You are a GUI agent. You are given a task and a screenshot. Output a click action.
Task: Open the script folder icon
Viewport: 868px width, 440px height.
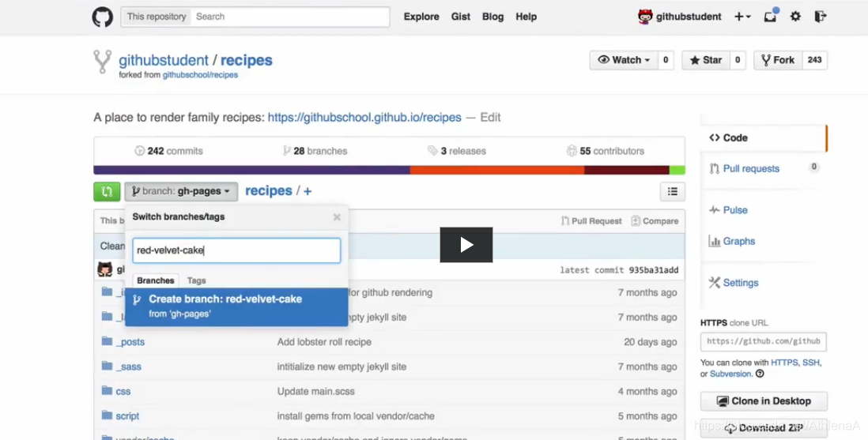[107, 415]
